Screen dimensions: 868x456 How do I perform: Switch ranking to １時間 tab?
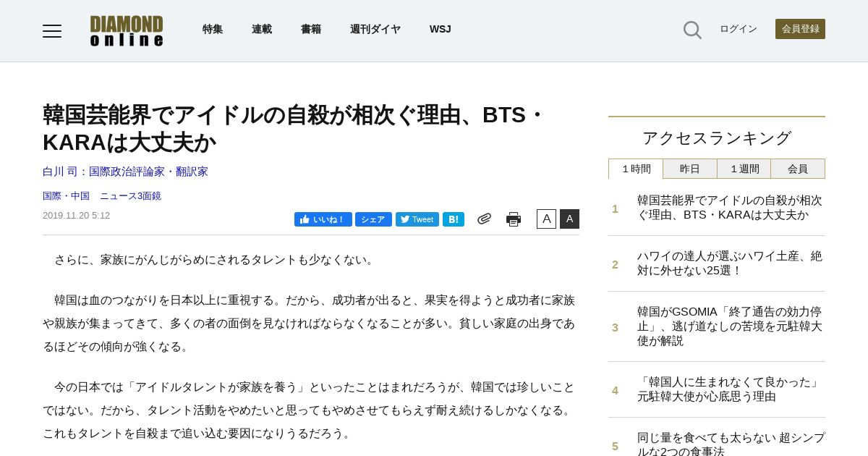(x=636, y=169)
